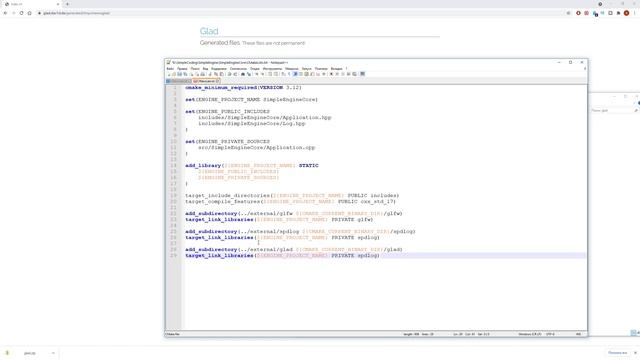Image resolution: width=640 pixels, height=360 pixels.
Task: Click the target_include_directories line
Action: pyautogui.click(x=292, y=196)
